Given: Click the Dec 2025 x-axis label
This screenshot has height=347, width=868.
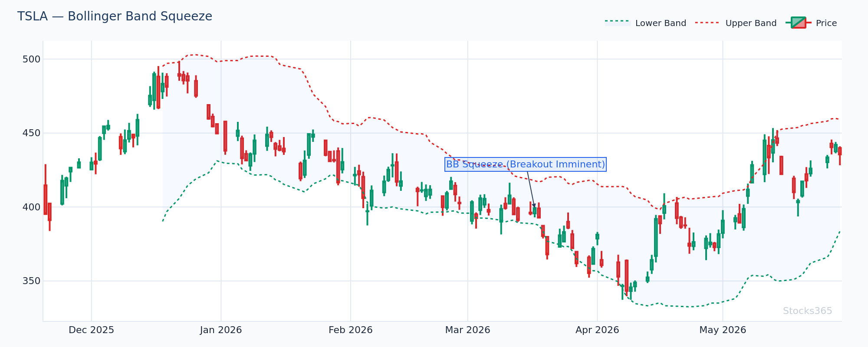Looking at the screenshot, I should (x=91, y=330).
